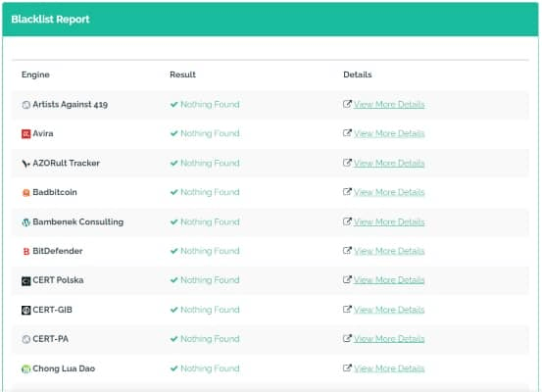Image resolution: width=542 pixels, height=392 pixels.
Task: Open View More Details for BitDefender
Action: tap(389, 251)
